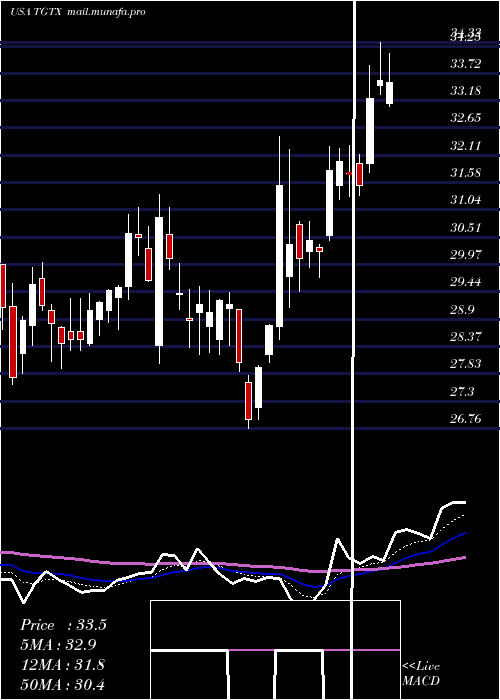
Task: Select the Price : 33.5 readout
Action: [x=63, y=625]
